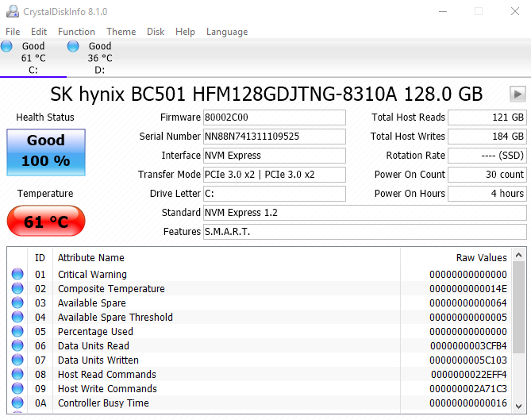Screen dimensions: 531x420
Task: Click the disk model title SK hynix BC501
Action: coord(266,94)
